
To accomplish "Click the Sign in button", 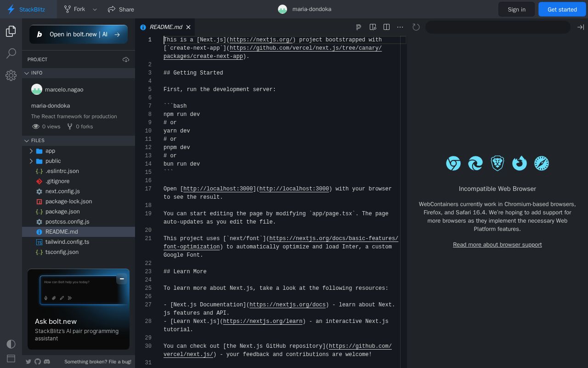I will tap(516, 9).
